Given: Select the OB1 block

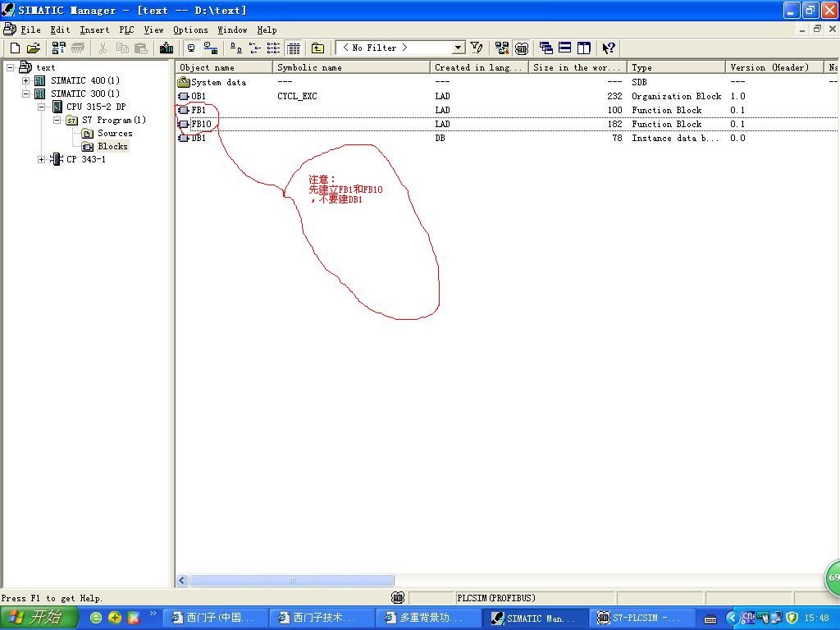Looking at the screenshot, I should coord(199,97).
